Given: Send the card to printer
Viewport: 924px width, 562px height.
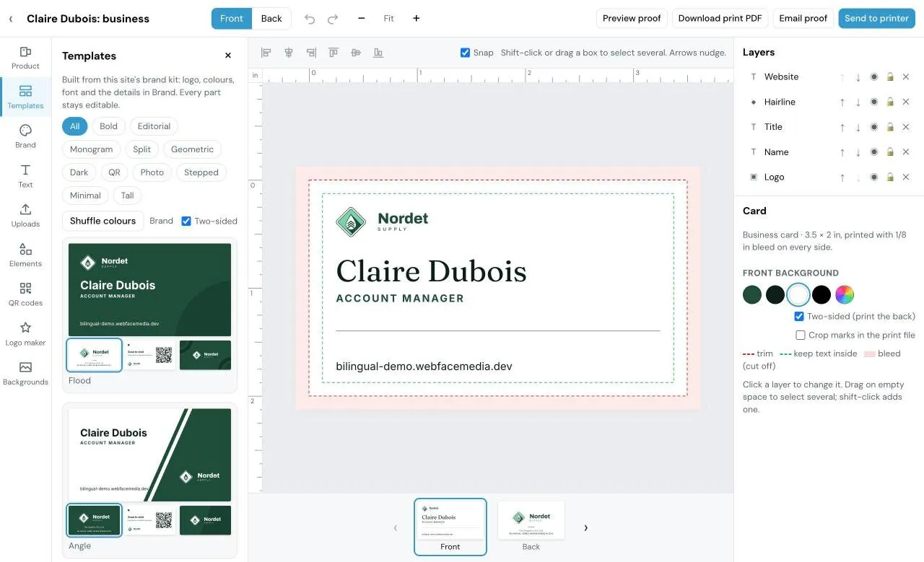Looking at the screenshot, I should 876,19.
